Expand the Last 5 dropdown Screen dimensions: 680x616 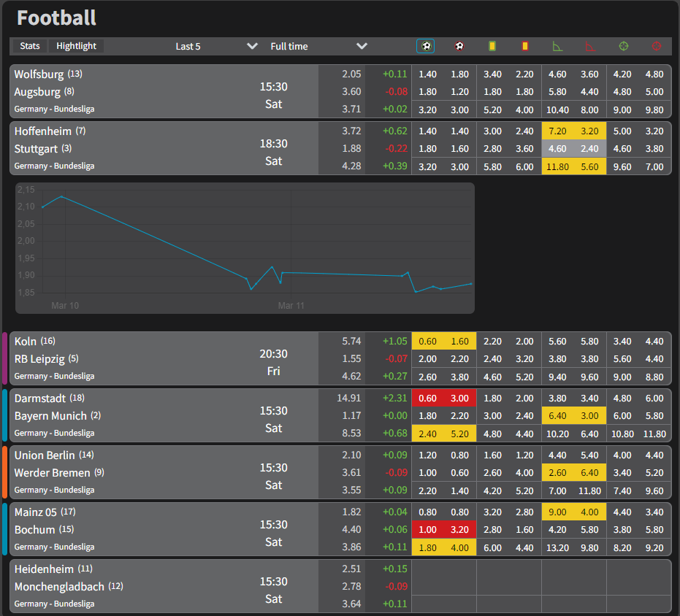coord(216,47)
